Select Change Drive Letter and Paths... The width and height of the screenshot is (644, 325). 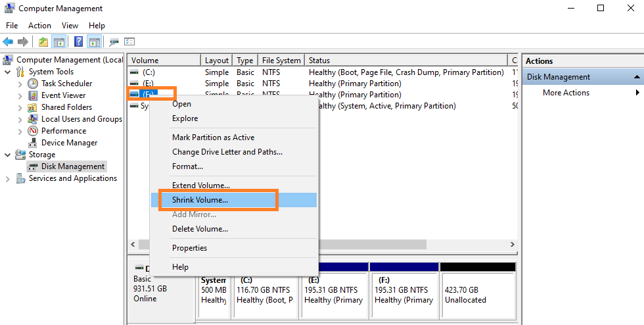234,152
